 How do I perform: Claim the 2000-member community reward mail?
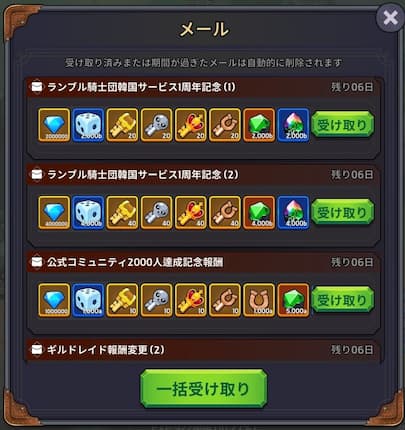342,300
